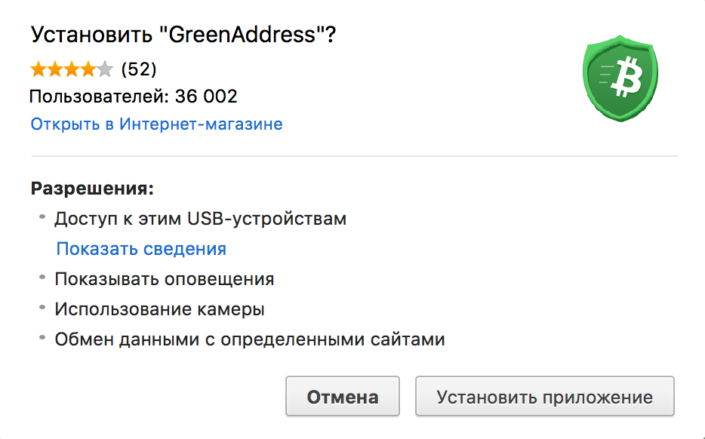The width and height of the screenshot is (705, 439).
Task: Select the 'Использование камеры' permission item
Action: tap(160, 309)
